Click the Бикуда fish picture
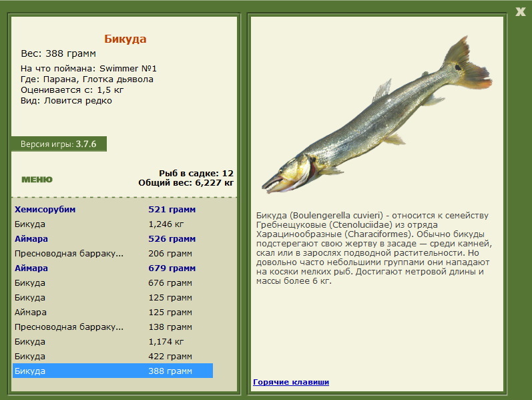 [x=376, y=116]
